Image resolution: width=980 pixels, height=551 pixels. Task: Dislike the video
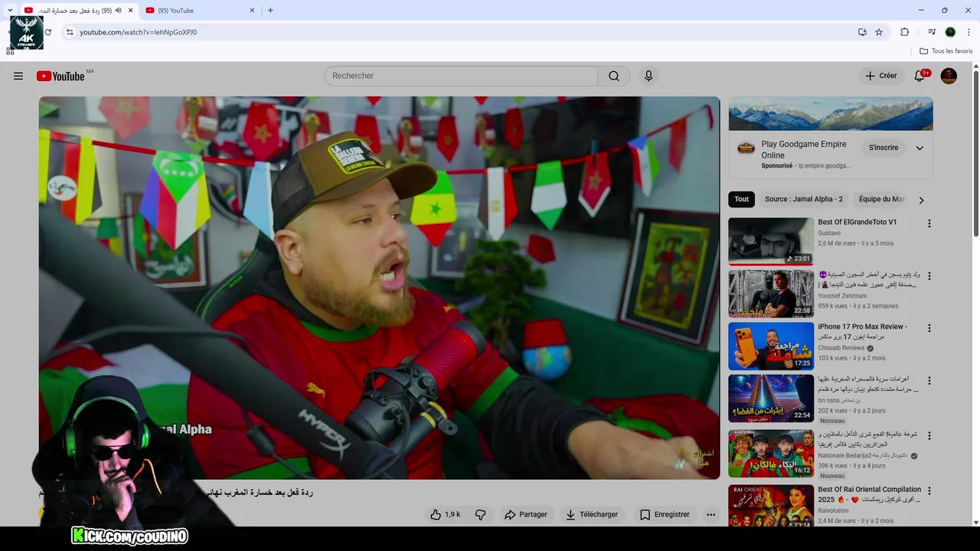point(481,514)
